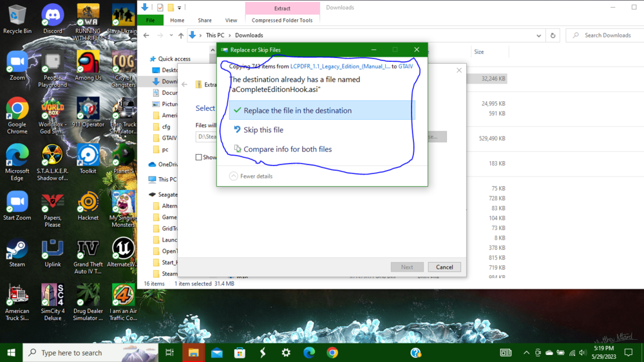This screenshot has width=644, height=362.
Task: Open the Settings gear in taskbar
Action: coord(286,352)
